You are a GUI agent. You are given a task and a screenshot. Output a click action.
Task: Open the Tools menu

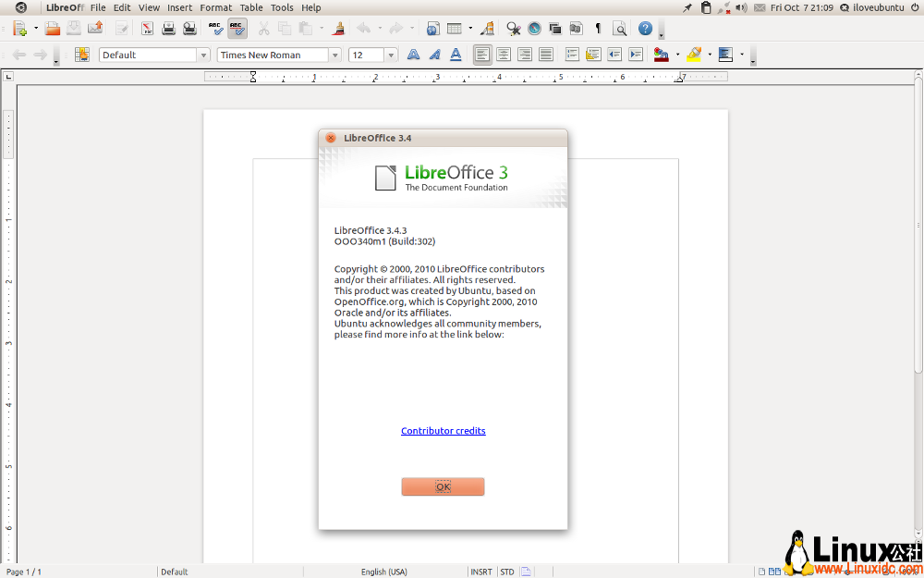[282, 7]
